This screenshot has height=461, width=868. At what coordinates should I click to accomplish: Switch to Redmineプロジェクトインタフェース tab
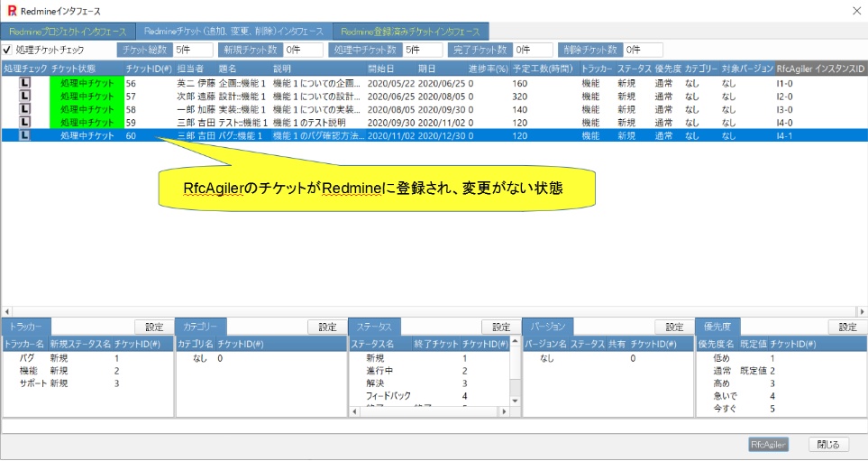pyautogui.click(x=69, y=32)
